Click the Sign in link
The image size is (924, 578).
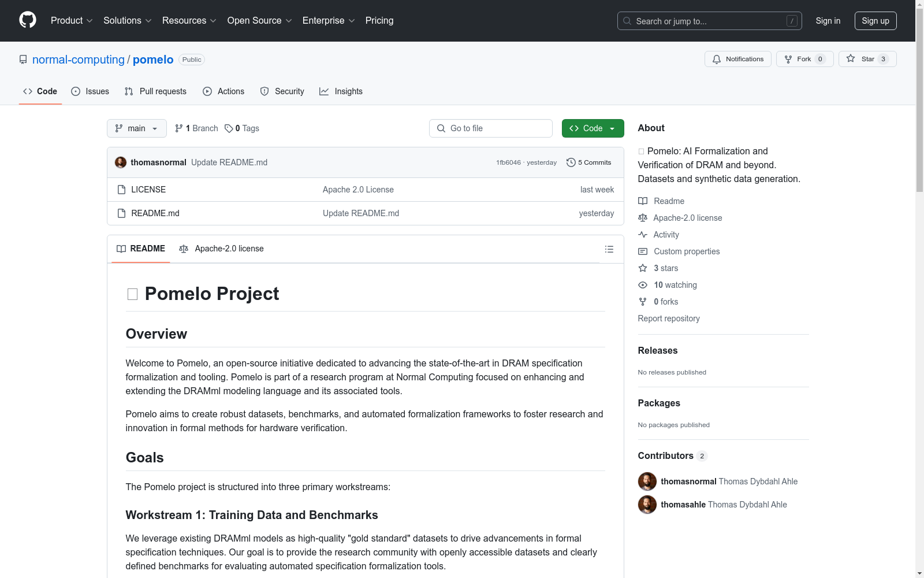828,21
